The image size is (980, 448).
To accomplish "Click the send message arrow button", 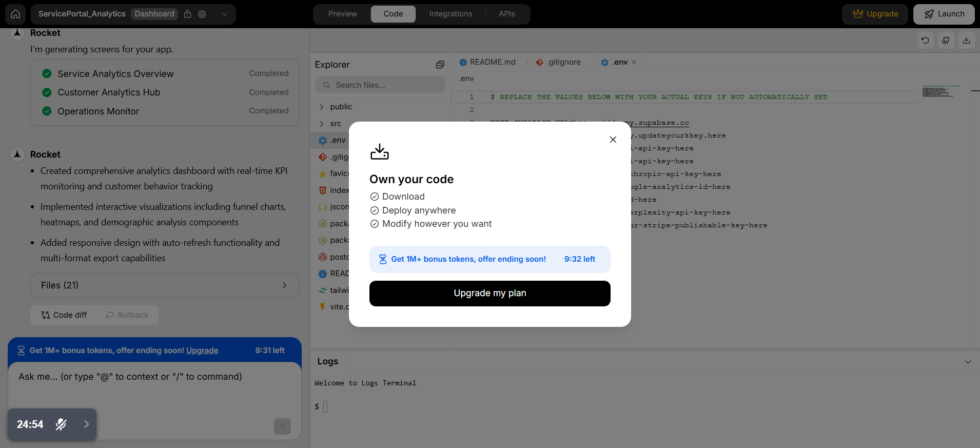I will pos(282,426).
